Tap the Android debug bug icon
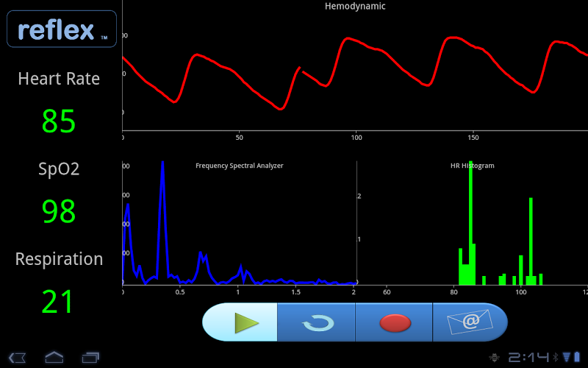 point(494,358)
